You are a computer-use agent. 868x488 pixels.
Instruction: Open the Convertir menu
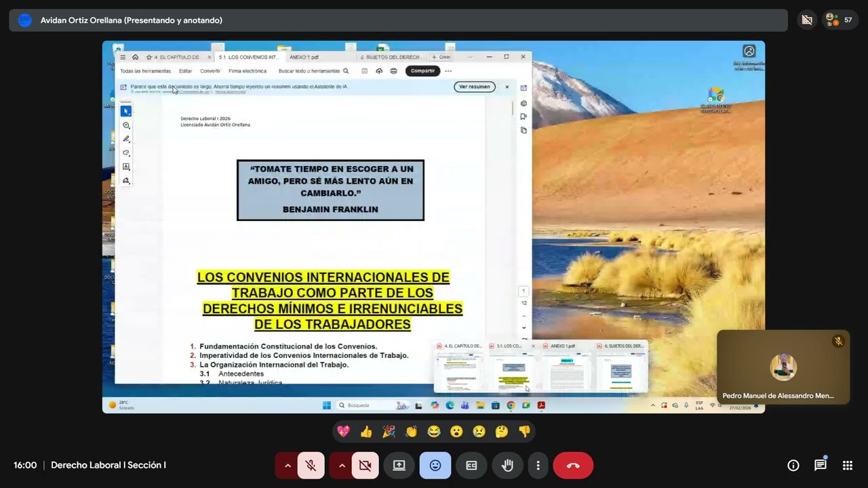[210, 71]
